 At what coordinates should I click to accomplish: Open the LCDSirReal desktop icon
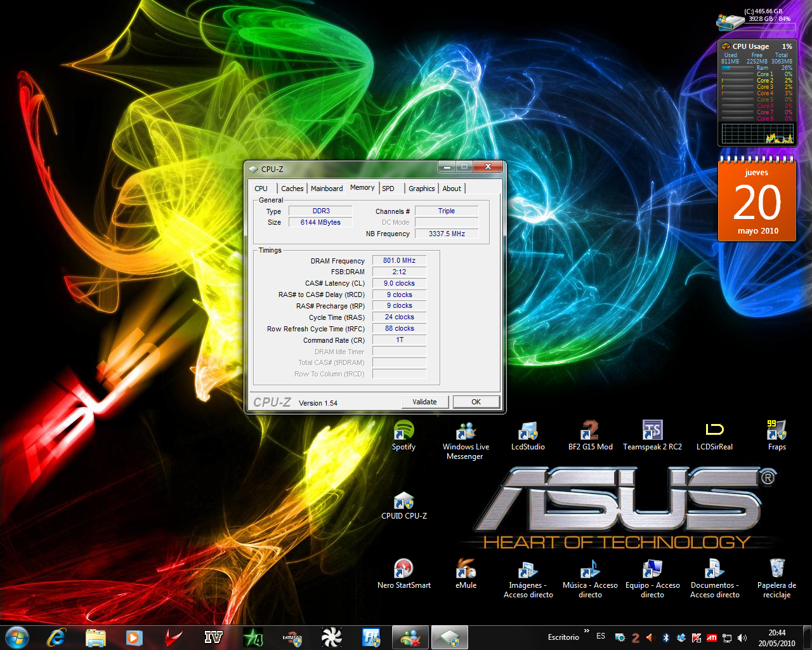click(714, 435)
